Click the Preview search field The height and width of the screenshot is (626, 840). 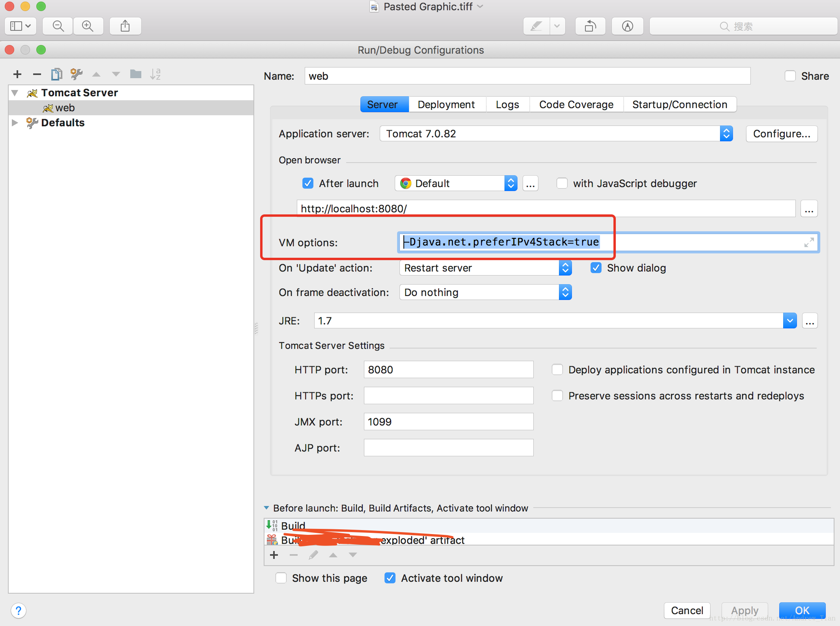743,26
